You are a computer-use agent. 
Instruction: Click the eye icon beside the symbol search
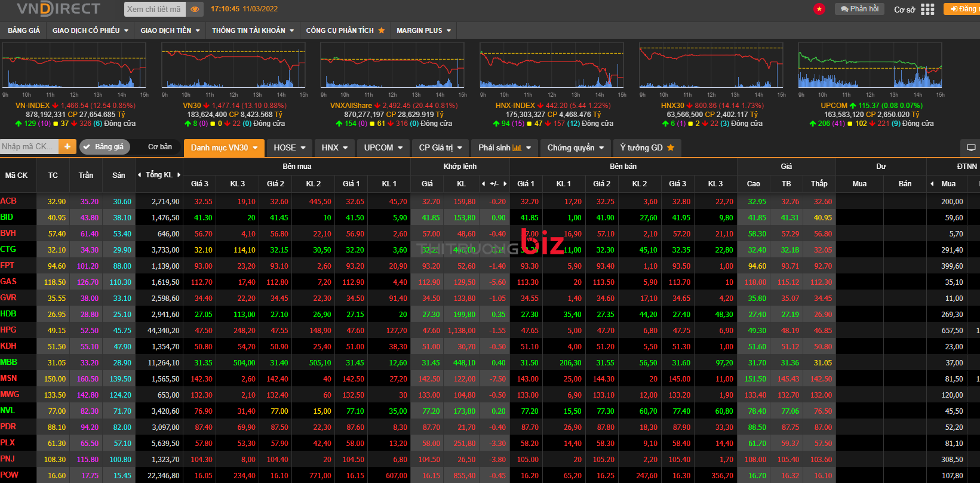[x=195, y=10]
